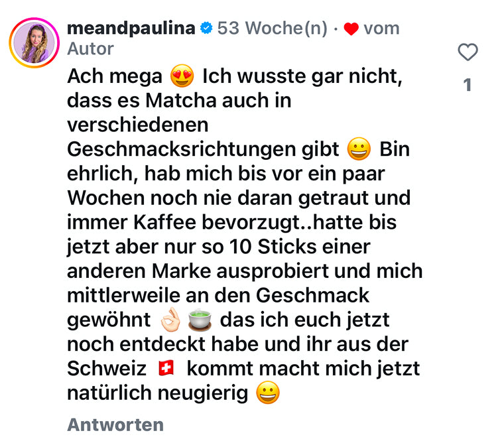Click 'Antworten' to reply
Screen dimensions: 504x447
(115, 424)
